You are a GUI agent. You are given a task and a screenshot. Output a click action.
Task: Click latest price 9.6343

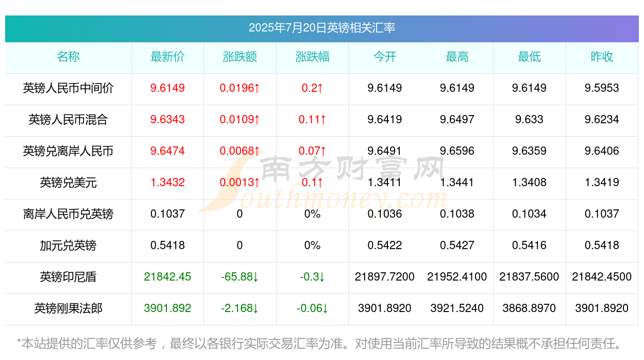click(x=167, y=120)
